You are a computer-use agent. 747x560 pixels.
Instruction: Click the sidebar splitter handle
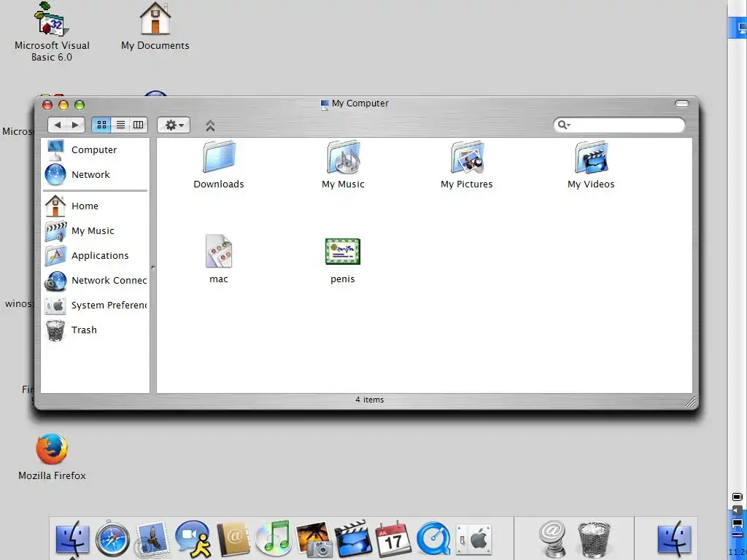(153, 267)
